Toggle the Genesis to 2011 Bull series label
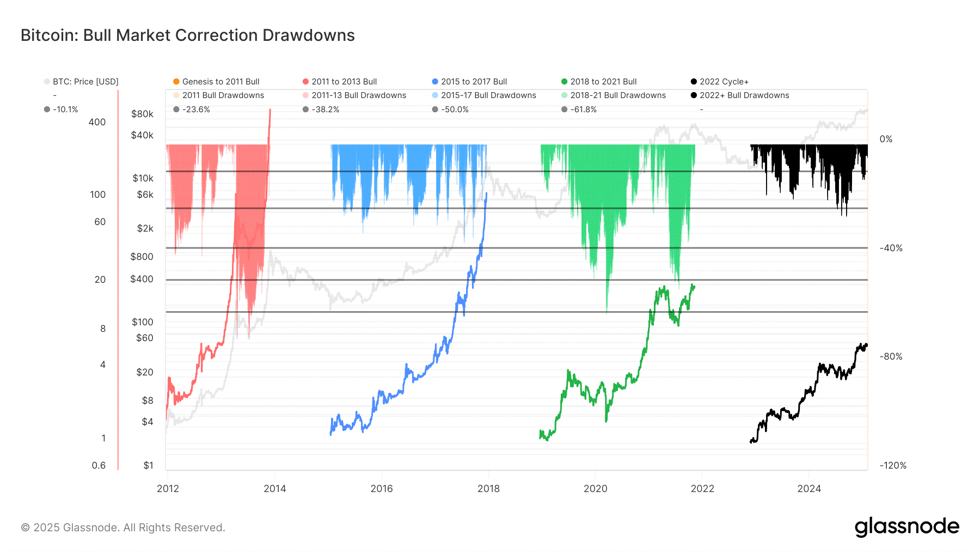The image size is (980, 552). (220, 82)
